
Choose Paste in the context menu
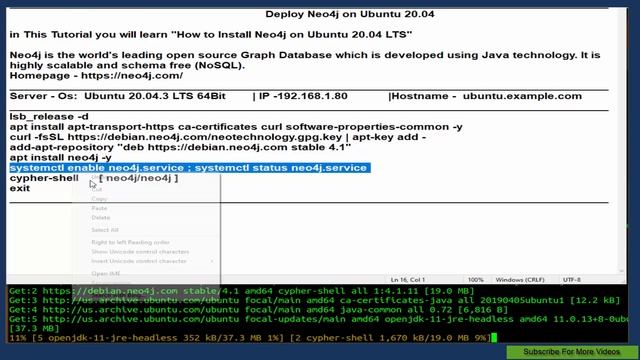click(x=99, y=208)
